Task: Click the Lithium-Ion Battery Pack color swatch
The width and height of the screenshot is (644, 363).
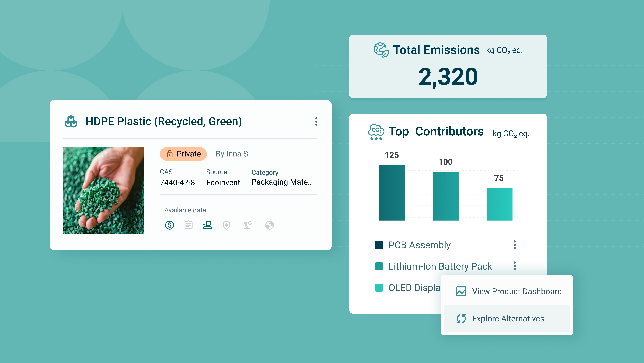Action: (379, 266)
